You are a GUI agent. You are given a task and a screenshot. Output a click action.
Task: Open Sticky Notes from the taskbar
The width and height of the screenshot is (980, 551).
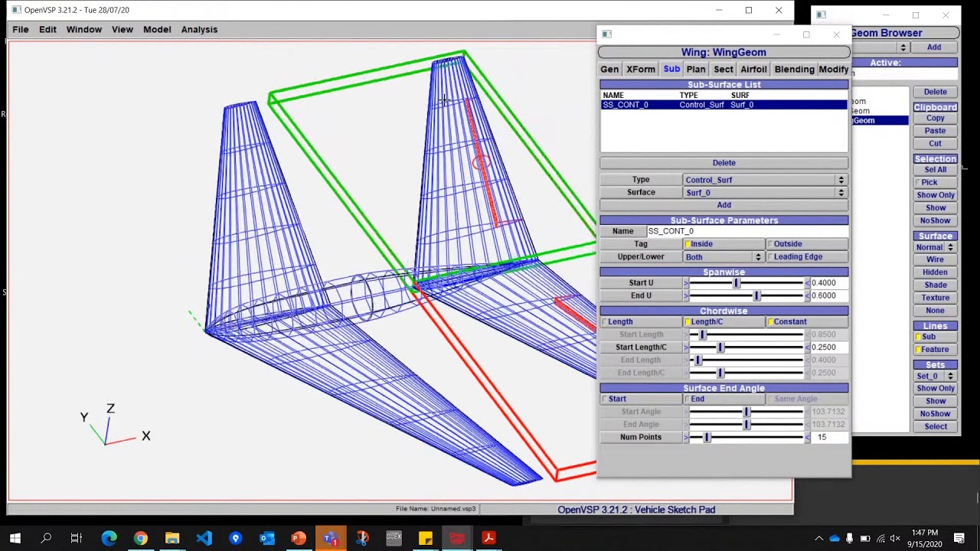(425, 538)
